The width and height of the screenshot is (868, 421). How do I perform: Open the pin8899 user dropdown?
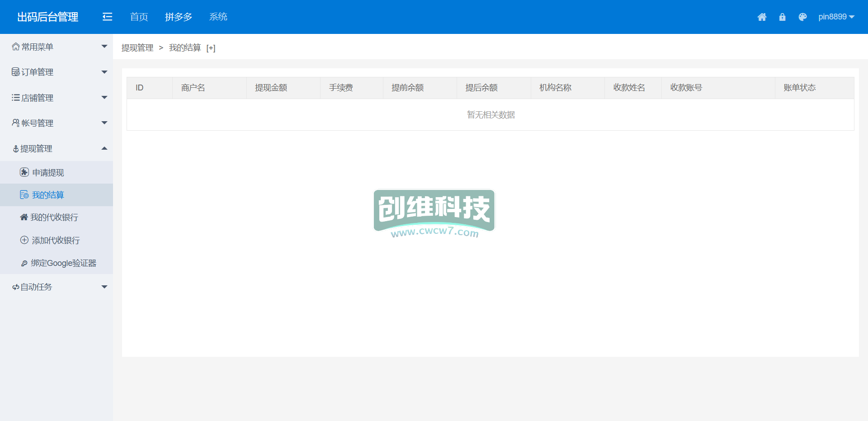(836, 17)
